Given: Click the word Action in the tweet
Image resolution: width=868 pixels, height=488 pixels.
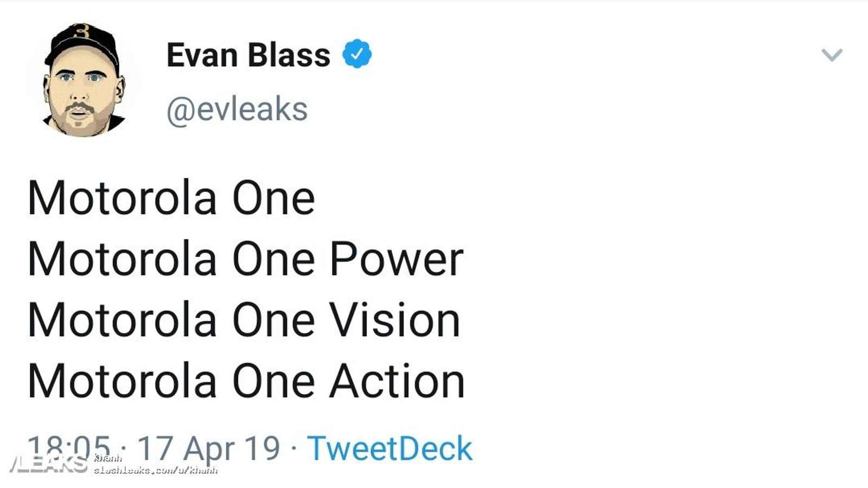Looking at the screenshot, I should pos(397,381).
